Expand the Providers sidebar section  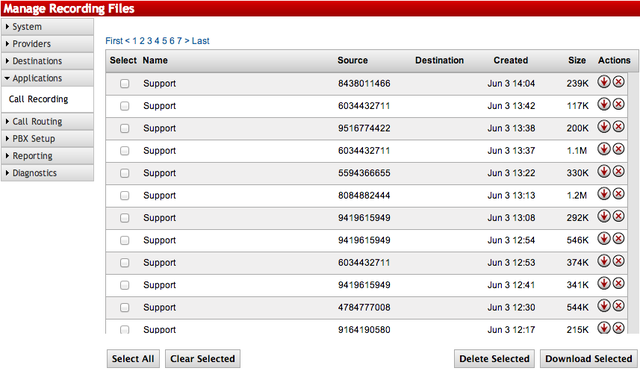[x=47, y=44]
